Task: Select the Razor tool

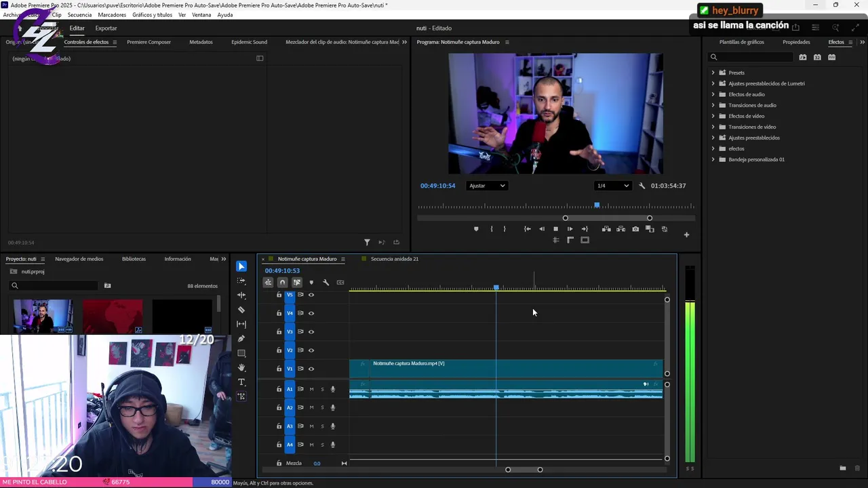Action: pos(241,310)
